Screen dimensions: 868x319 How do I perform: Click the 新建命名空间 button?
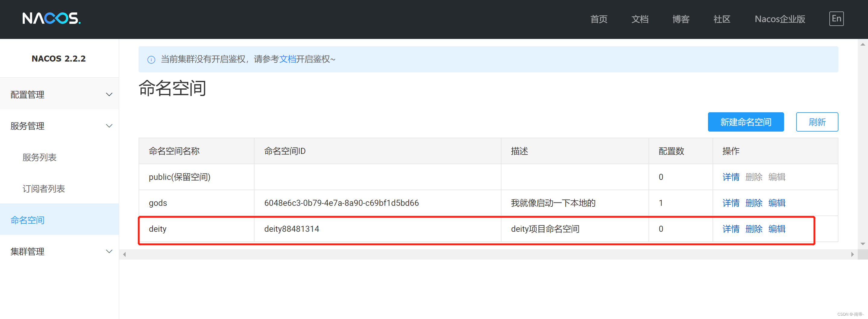[746, 122]
